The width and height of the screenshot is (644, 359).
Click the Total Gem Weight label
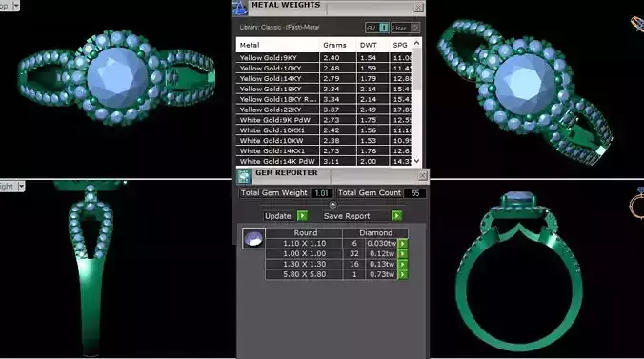pyautogui.click(x=273, y=193)
